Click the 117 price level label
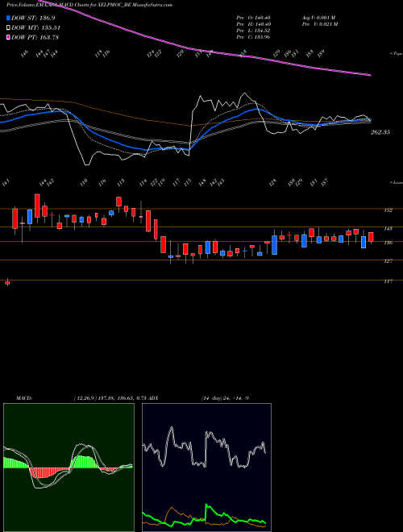Image resolution: width=403 pixels, height=532 pixels. (x=388, y=281)
